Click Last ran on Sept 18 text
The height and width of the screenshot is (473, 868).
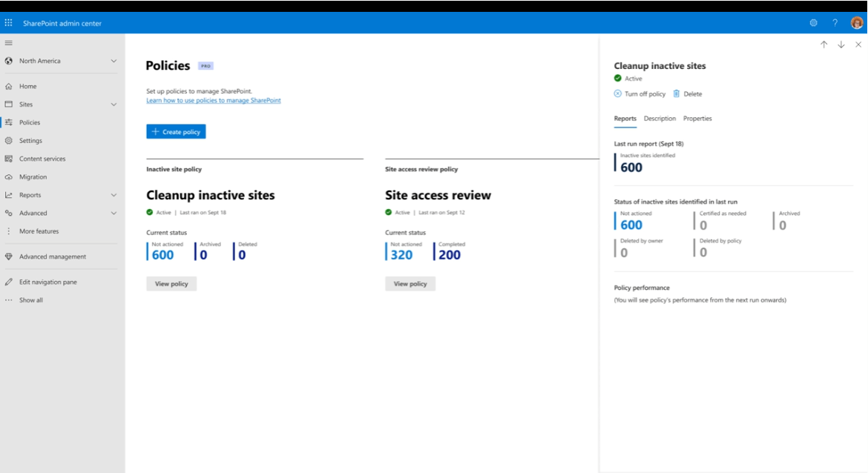click(x=203, y=213)
